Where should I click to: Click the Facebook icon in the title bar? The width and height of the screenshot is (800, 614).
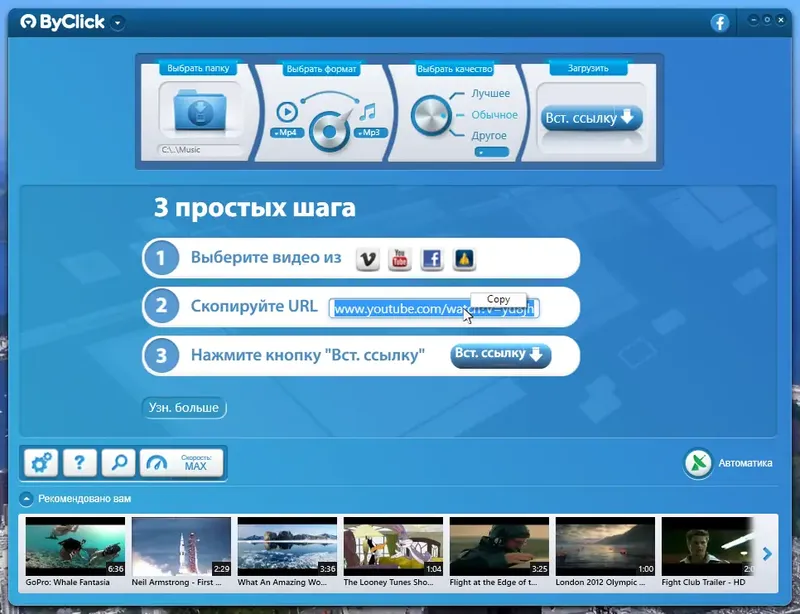point(721,21)
